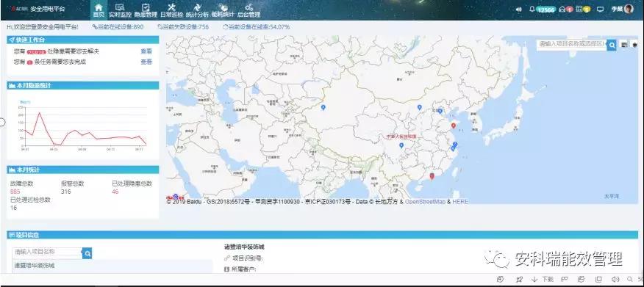
Task: Click 查看 link for pending tasks
Action: click(x=146, y=62)
